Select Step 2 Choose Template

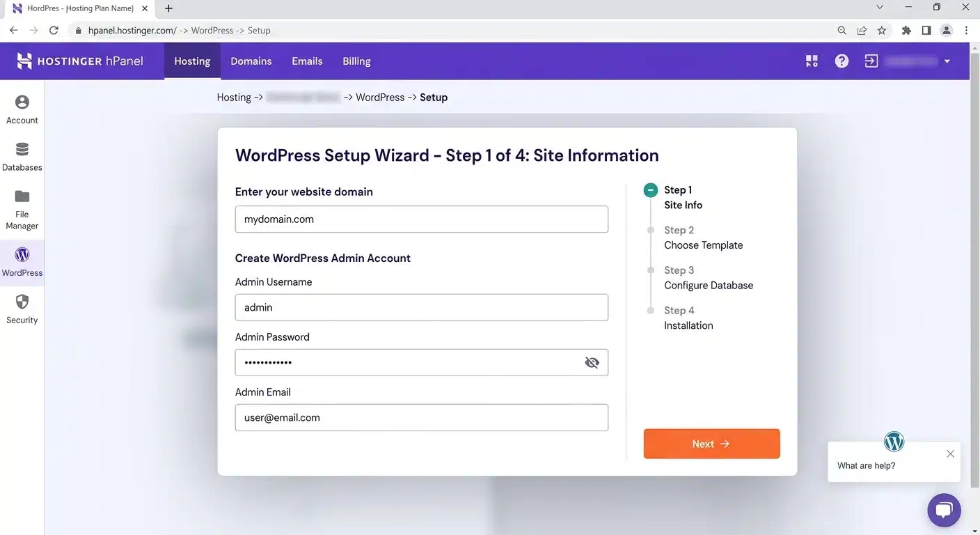[703, 238]
